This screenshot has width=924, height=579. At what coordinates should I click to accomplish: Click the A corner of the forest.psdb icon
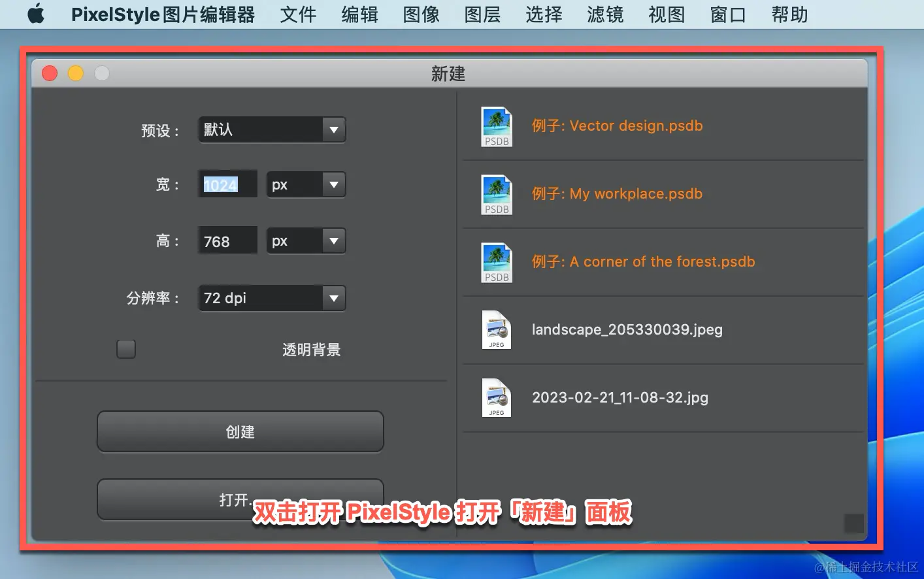(x=497, y=263)
